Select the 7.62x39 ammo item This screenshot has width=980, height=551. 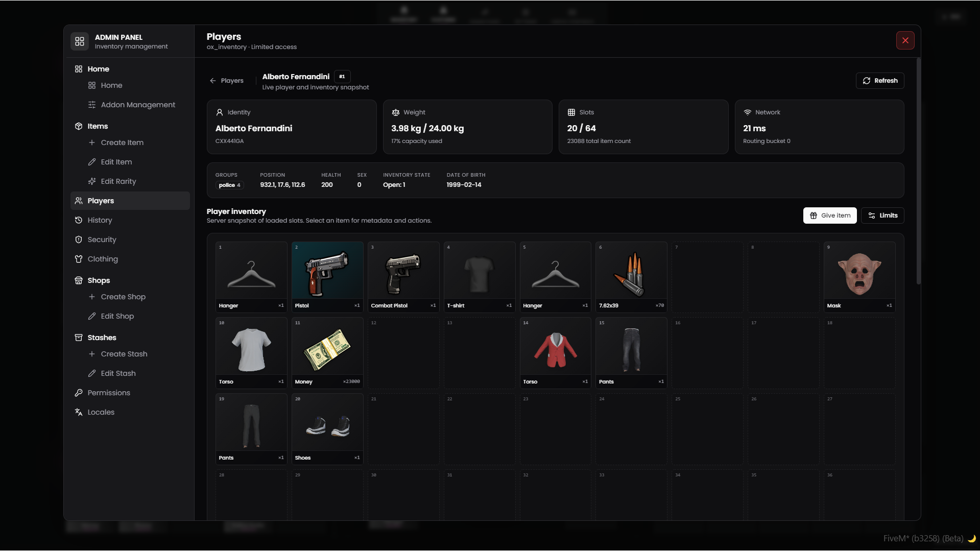point(631,276)
